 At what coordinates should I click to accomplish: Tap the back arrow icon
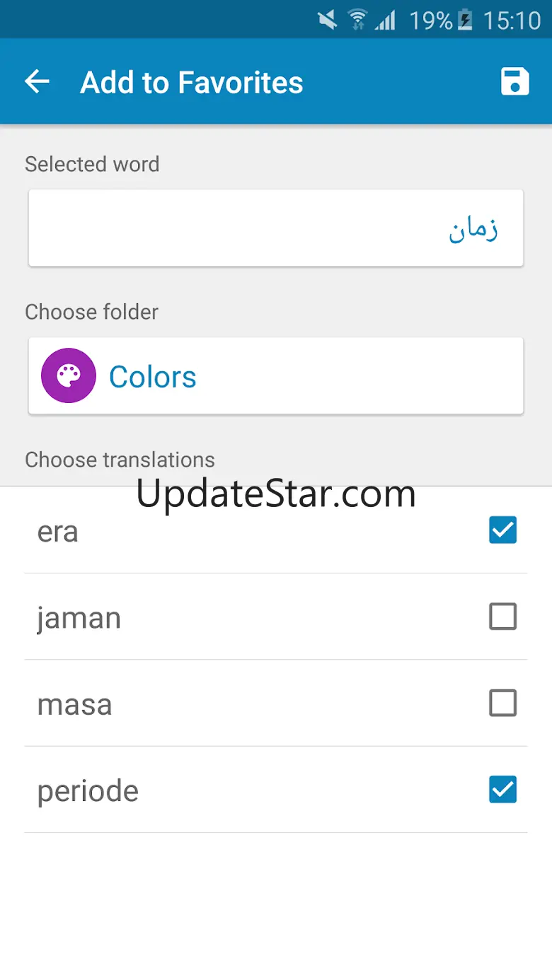(38, 82)
